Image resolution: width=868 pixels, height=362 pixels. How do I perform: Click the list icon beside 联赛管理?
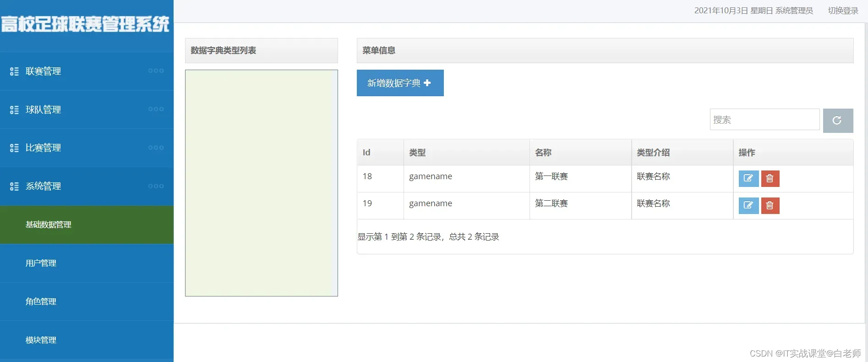(14, 71)
